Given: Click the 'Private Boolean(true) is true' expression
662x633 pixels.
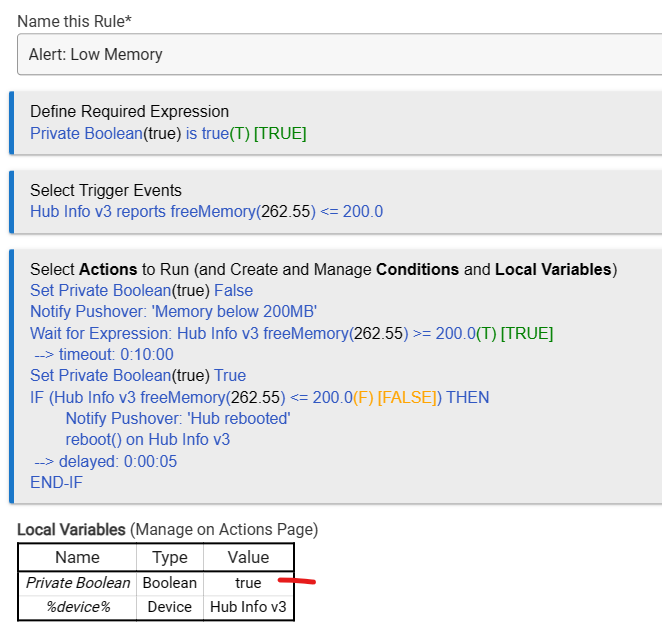Looking at the screenshot, I should click(167, 133).
